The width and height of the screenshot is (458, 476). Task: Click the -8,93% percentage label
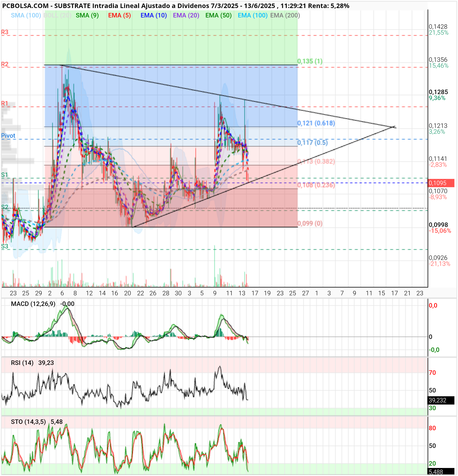click(x=438, y=197)
